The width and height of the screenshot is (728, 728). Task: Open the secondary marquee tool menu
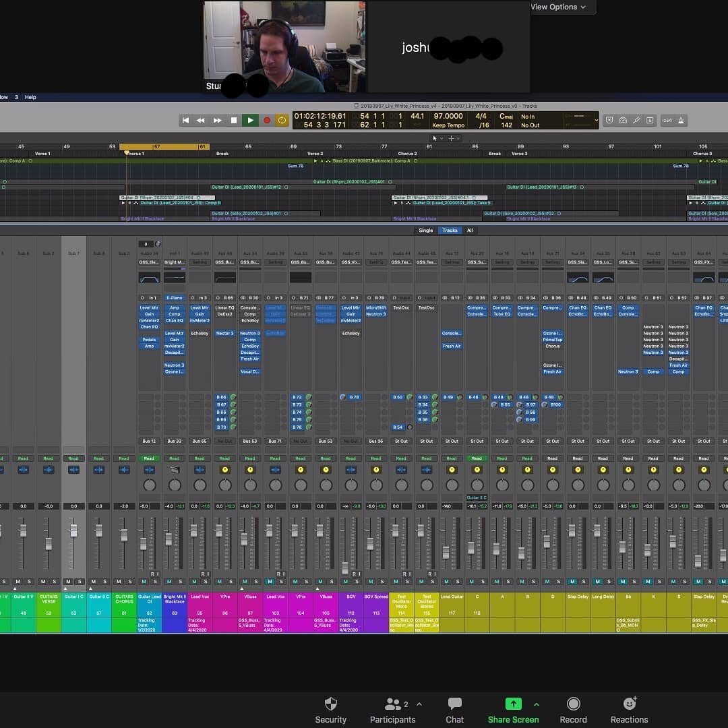454,138
